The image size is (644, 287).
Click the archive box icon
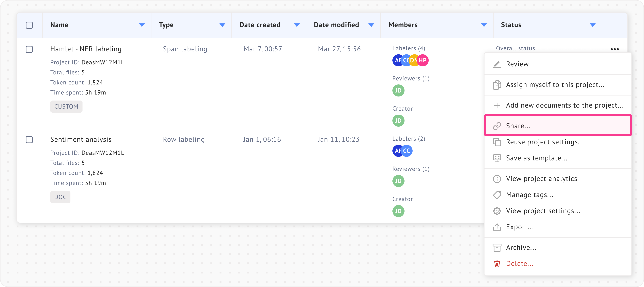tap(497, 247)
